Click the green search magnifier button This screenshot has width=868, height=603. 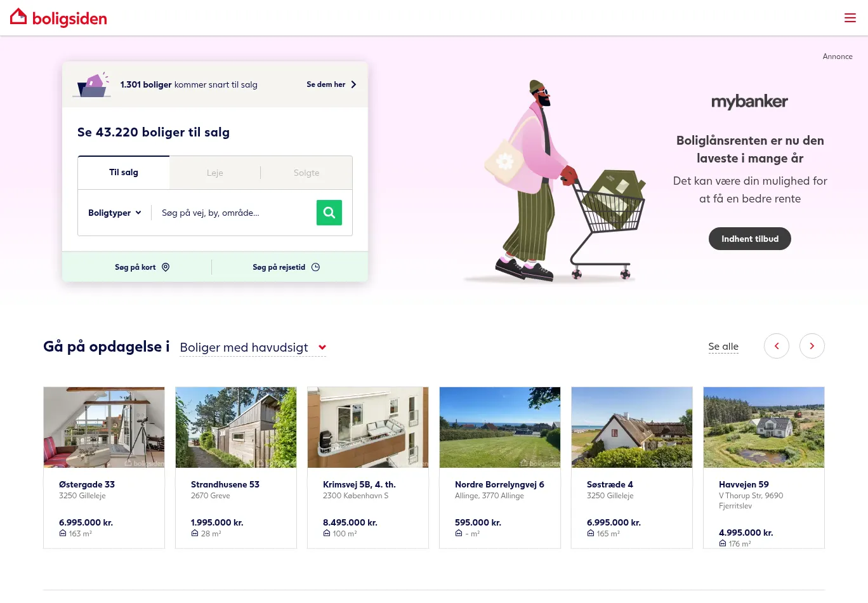[329, 213]
